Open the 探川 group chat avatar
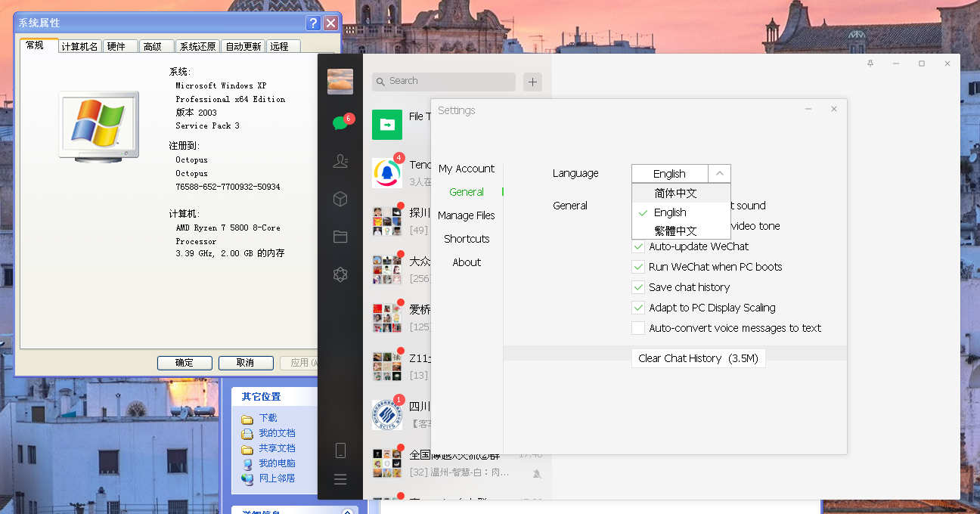This screenshot has height=514, width=980. pyautogui.click(x=387, y=221)
